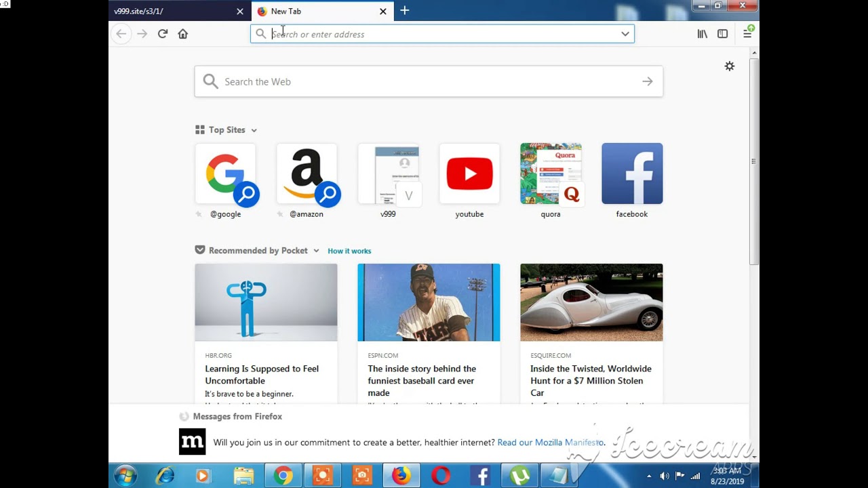Click the ESPN.COM baseball player image
Image resolution: width=868 pixels, height=488 pixels.
[x=429, y=302]
